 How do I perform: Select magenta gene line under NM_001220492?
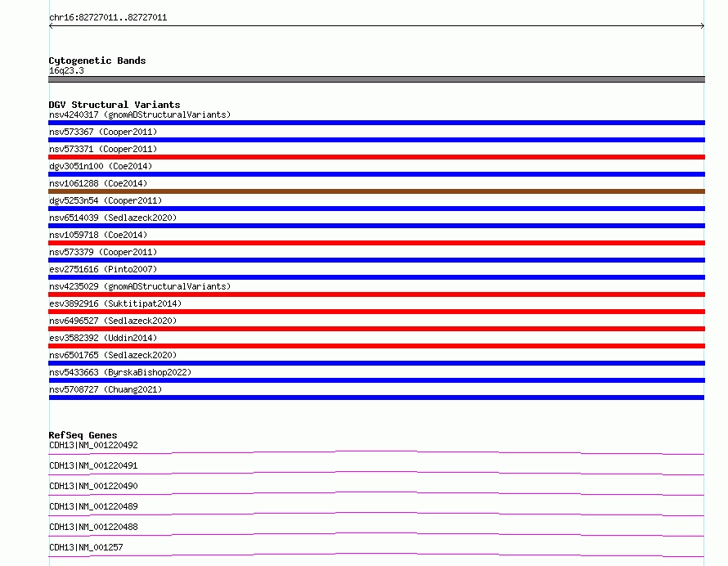[376, 452]
